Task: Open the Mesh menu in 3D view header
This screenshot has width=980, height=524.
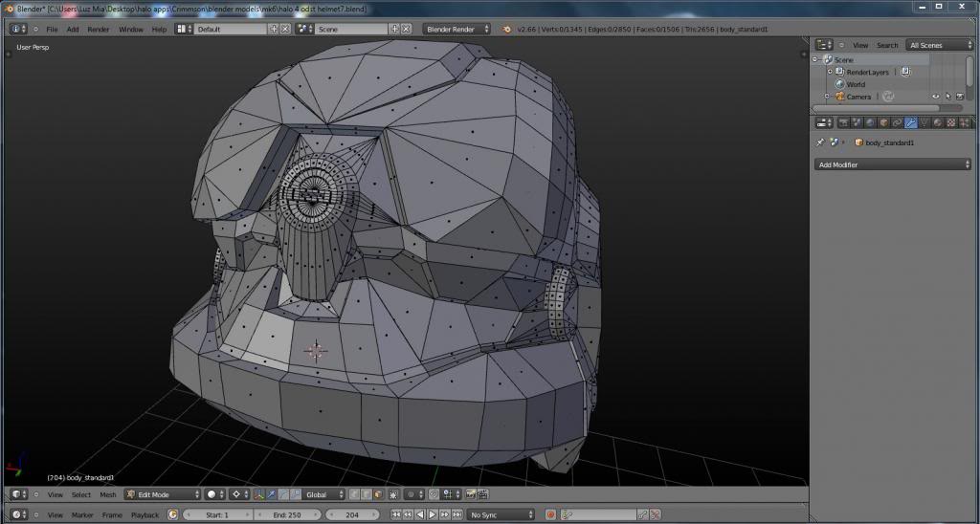Action: [x=107, y=494]
